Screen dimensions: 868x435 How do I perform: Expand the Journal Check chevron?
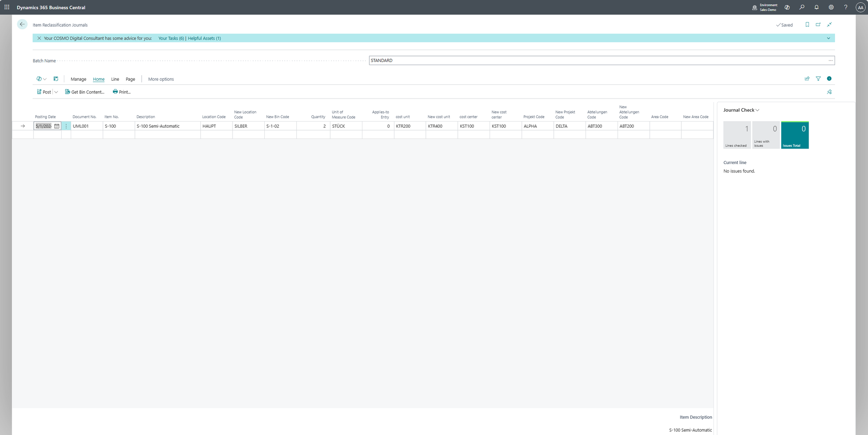point(757,110)
